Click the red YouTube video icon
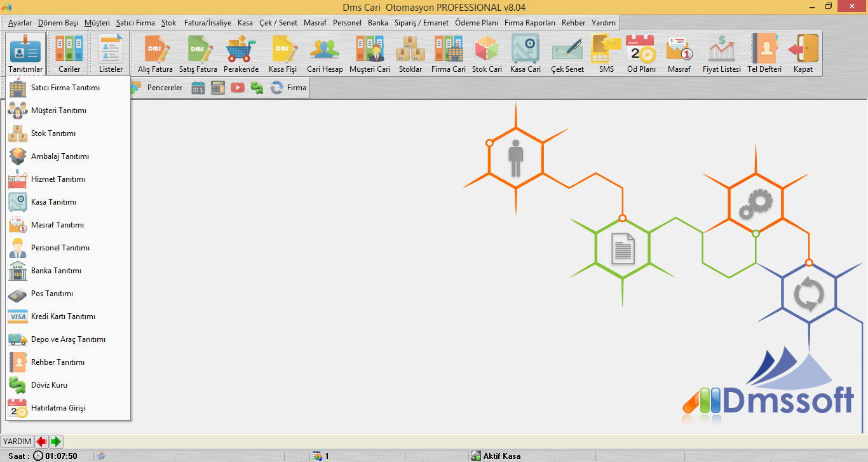This screenshot has width=868, height=462. 238,88
